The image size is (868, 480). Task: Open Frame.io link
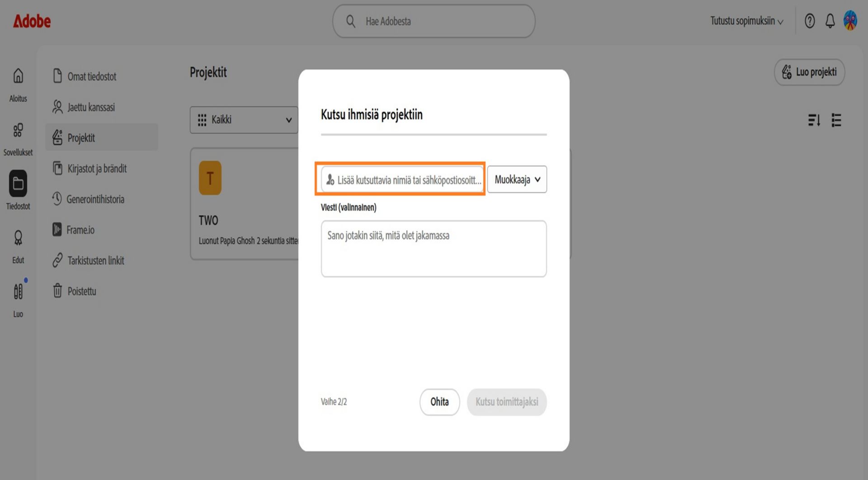coord(102,230)
